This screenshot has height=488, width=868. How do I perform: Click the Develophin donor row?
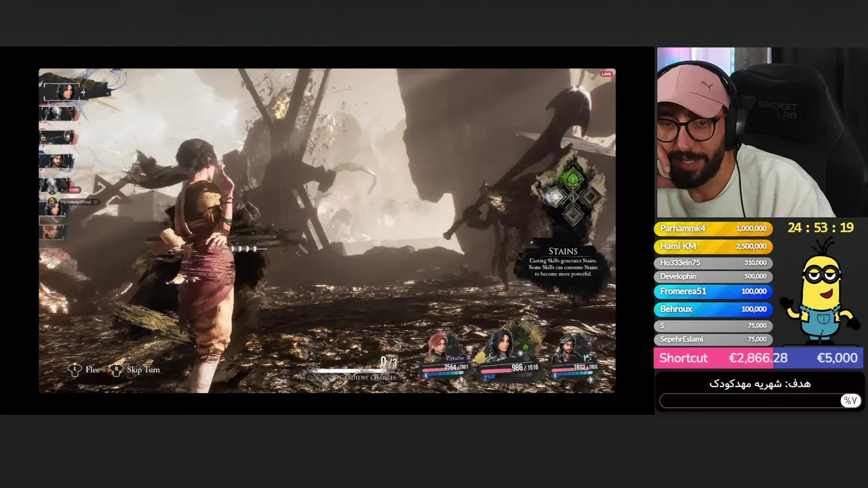click(713, 277)
